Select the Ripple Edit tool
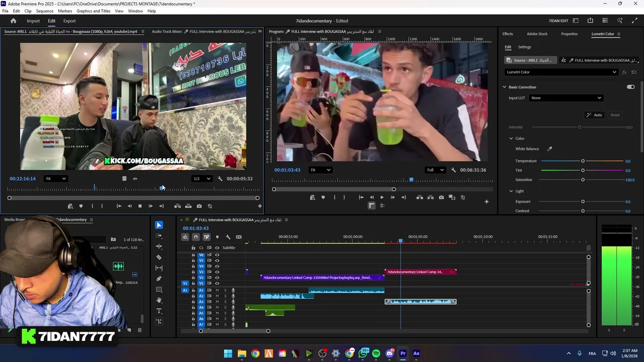644x362 pixels. pos(159,246)
